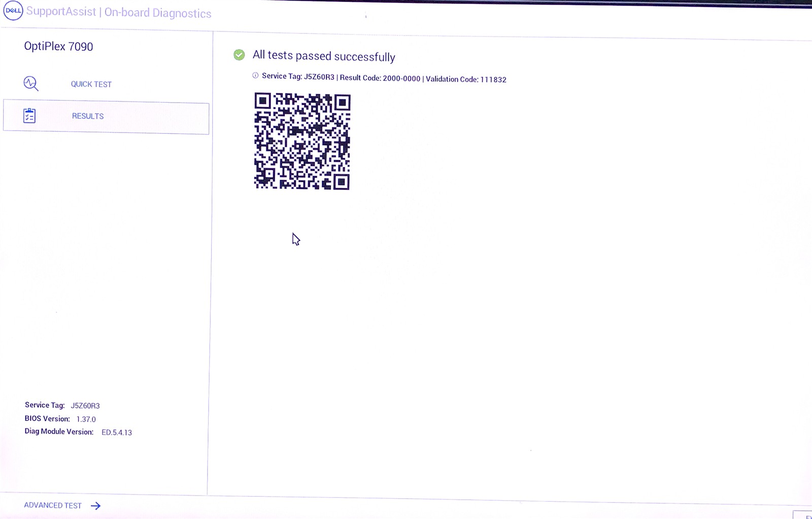The image size is (812, 519).
Task: Click the 'All tests passed successfully' message
Action: click(x=324, y=56)
